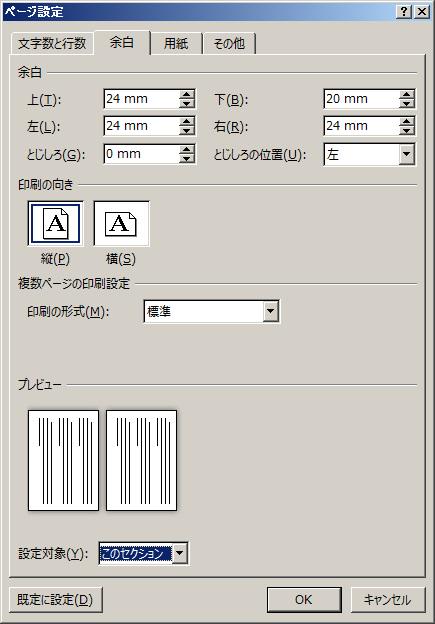The image size is (435, 624).
Task: Click inside the 上 margin input field
Action: [142, 99]
